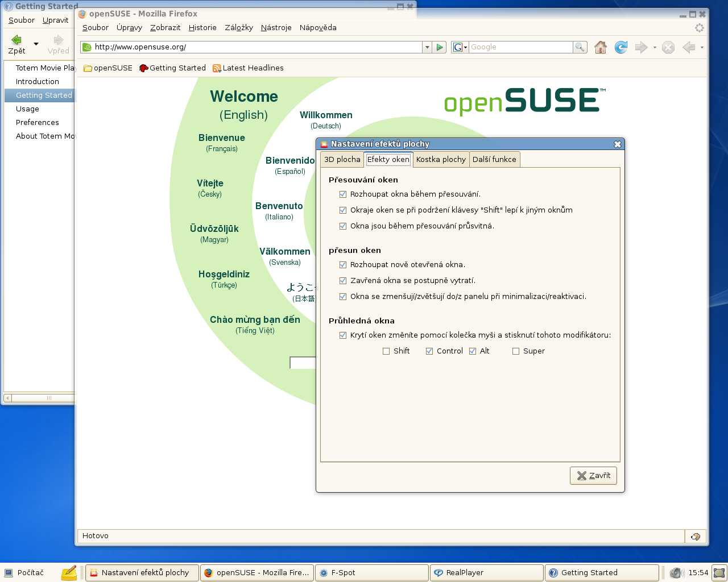Switch to Nastavení efektů plochy taskbar entry

[x=142, y=572]
